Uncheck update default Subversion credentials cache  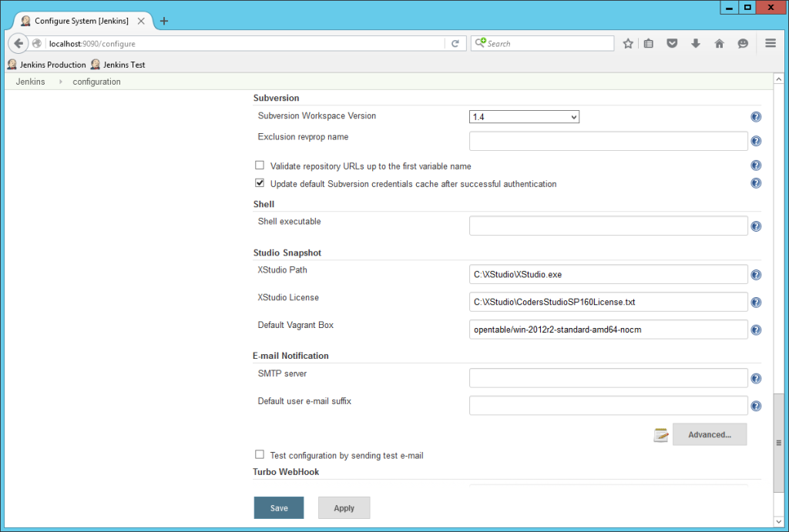[260, 182]
